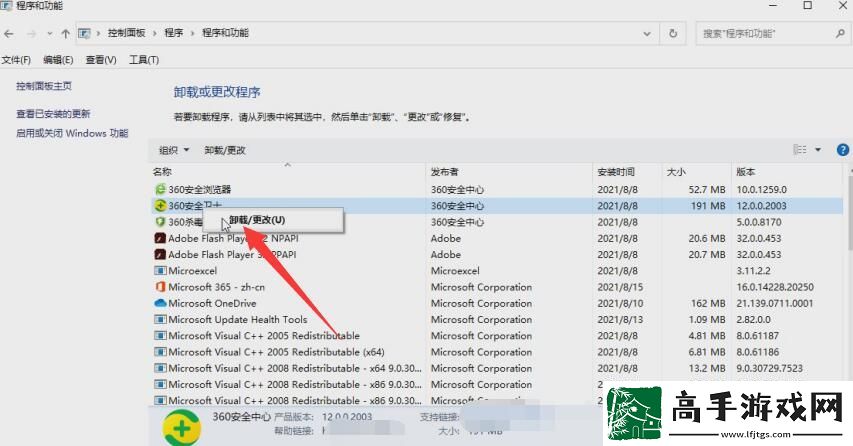Click the 360安全卫士 row icon
The image size is (853, 446).
[160, 206]
